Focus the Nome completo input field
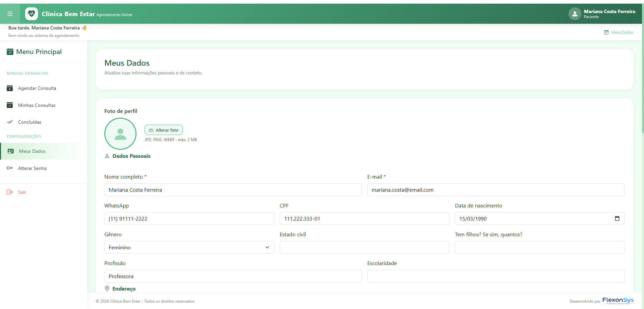Screen dimensions: 644x309 pyautogui.click(x=233, y=190)
